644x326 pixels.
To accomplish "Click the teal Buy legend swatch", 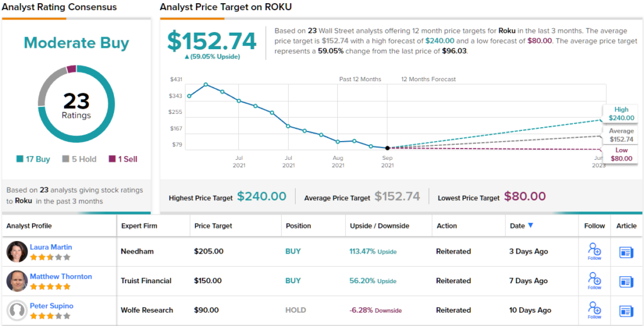I will pyautogui.click(x=19, y=159).
